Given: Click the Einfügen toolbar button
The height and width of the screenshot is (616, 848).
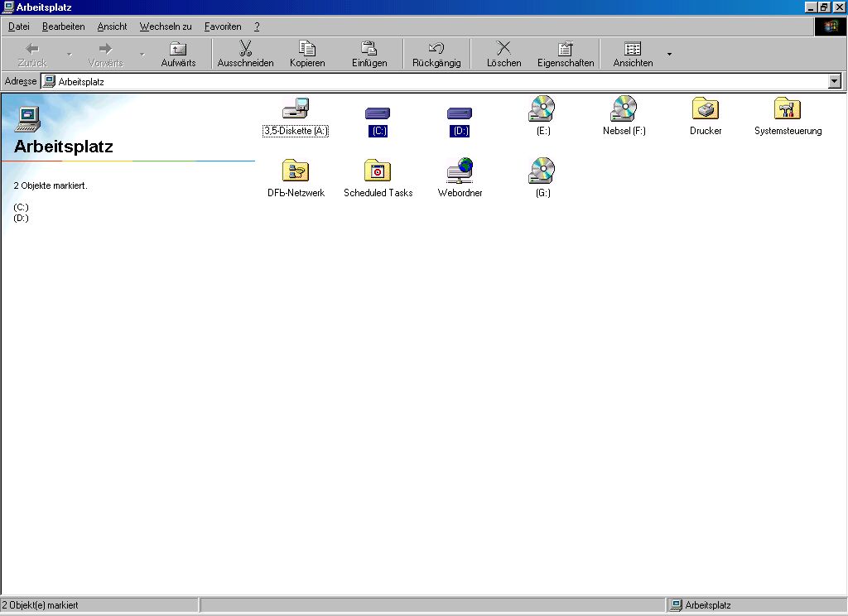Looking at the screenshot, I should click(369, 54).
